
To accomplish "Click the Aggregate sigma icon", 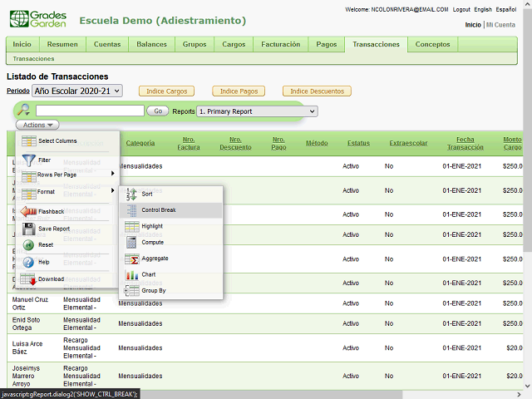I will tap(131, 259).
